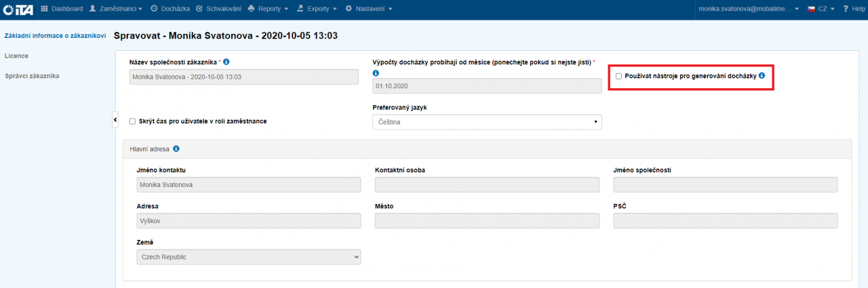Click info icon next to Používat nástroje checkbox
The width and height of the screenshot is (868, 288).
point(762,76)
